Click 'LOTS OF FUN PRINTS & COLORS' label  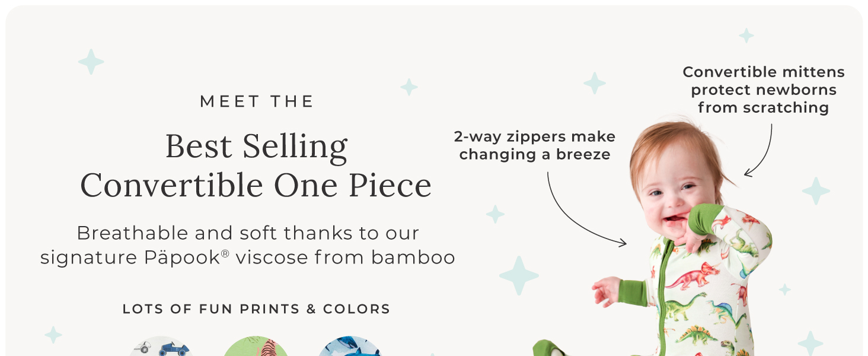256,309
